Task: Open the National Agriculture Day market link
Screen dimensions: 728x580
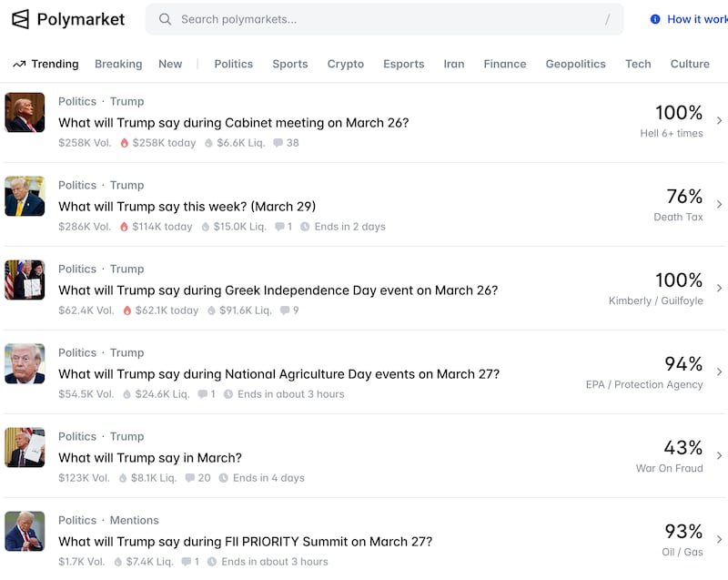Action: (278, 374)
